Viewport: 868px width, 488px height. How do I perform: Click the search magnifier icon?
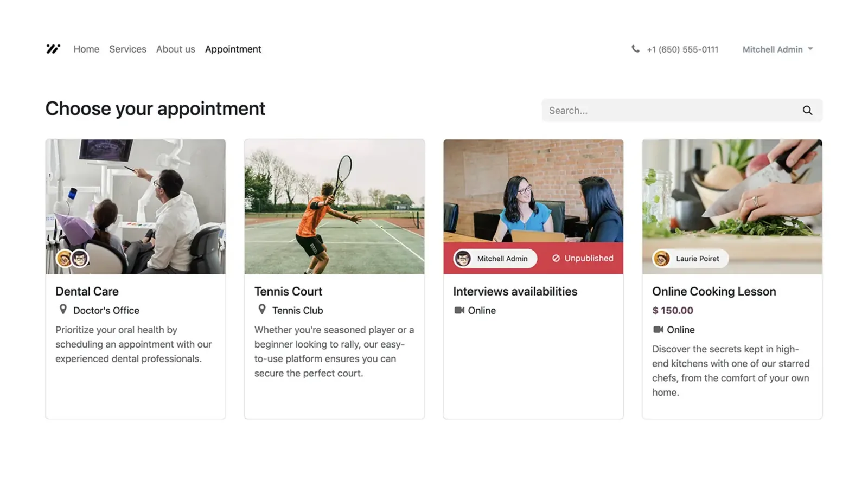(807, 111)
